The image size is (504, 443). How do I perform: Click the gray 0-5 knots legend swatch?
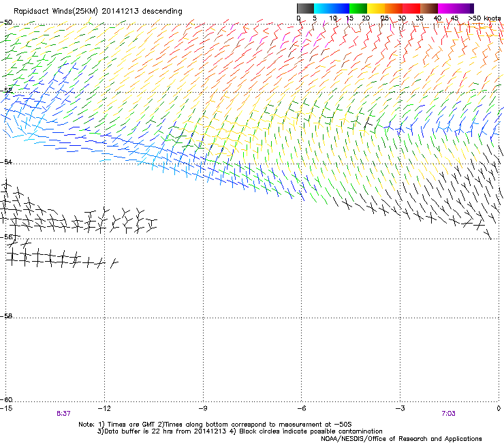pos(305,8)
